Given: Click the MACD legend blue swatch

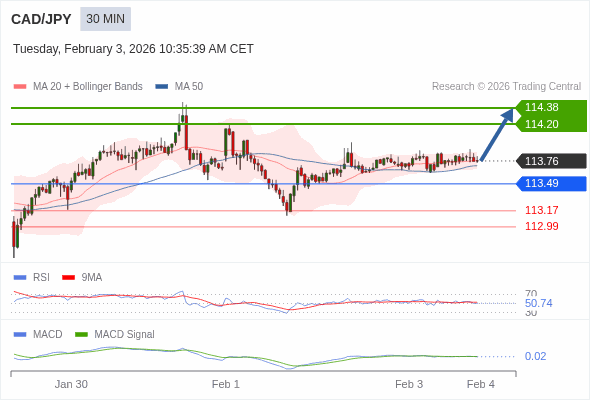Looking at the screenshot, I should click(20, 335).
